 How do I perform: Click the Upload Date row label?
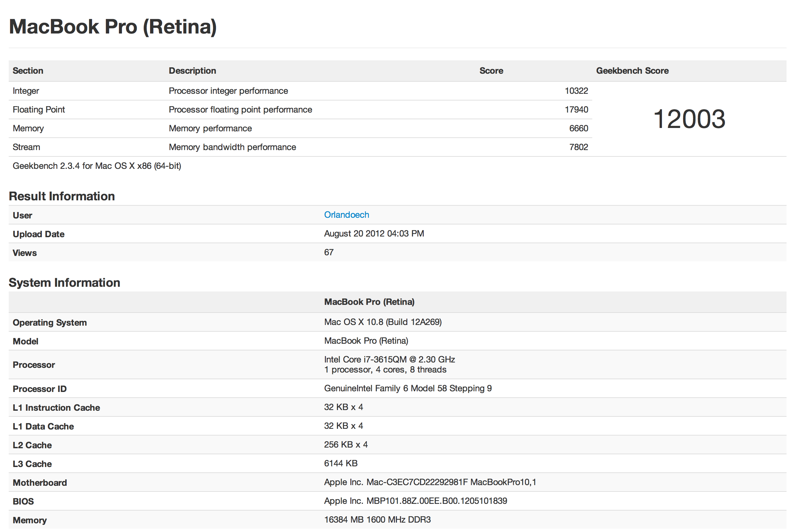coord(39,234)
